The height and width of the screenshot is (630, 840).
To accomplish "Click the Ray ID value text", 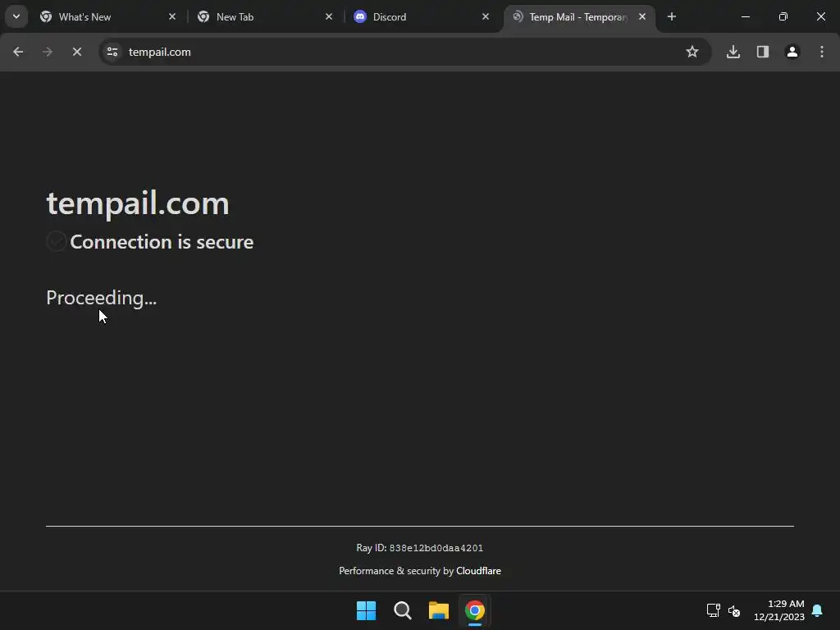I will point(436,548).
